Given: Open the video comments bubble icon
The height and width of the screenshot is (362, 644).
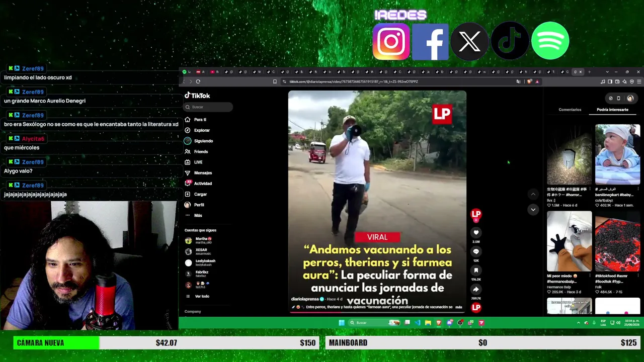Looking at the screenshot, I should point(476,251).
